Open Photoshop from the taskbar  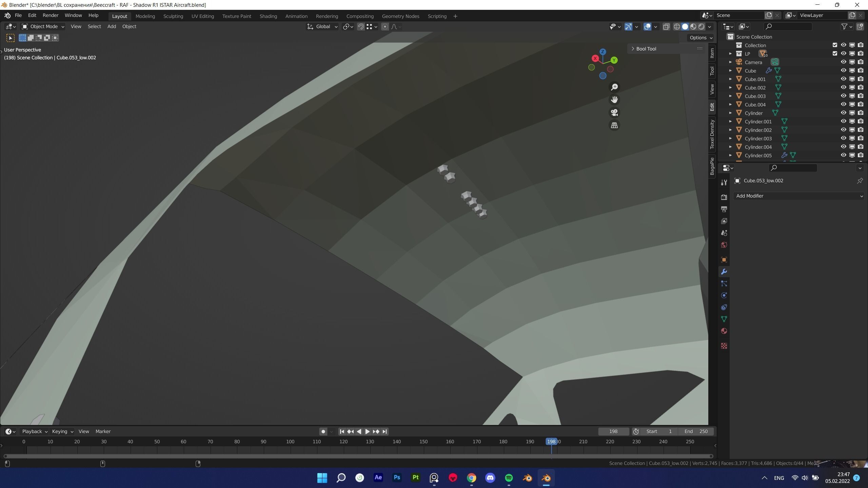coord(397,478)
